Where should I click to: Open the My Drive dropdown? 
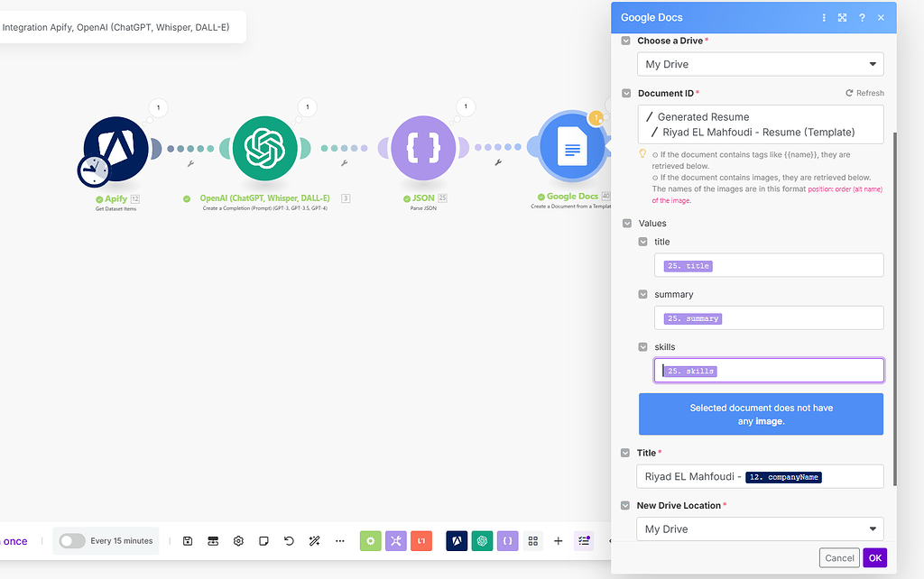click(761, 64)
